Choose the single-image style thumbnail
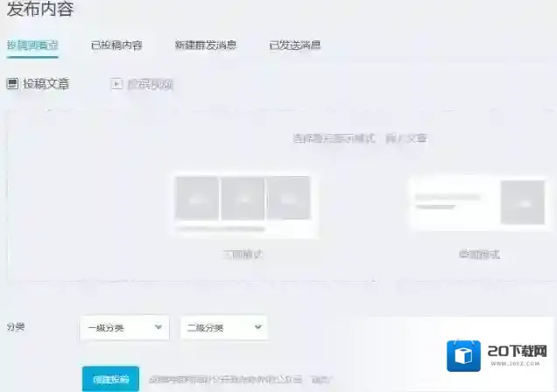The width and height of the screenshot is (557, 392). click(480, 203)
